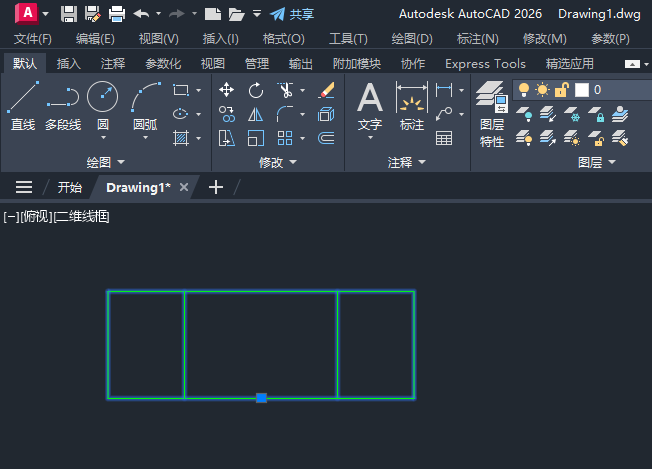Click the Plot/Print icon
The image size is (652, 469).
[117, 14]
